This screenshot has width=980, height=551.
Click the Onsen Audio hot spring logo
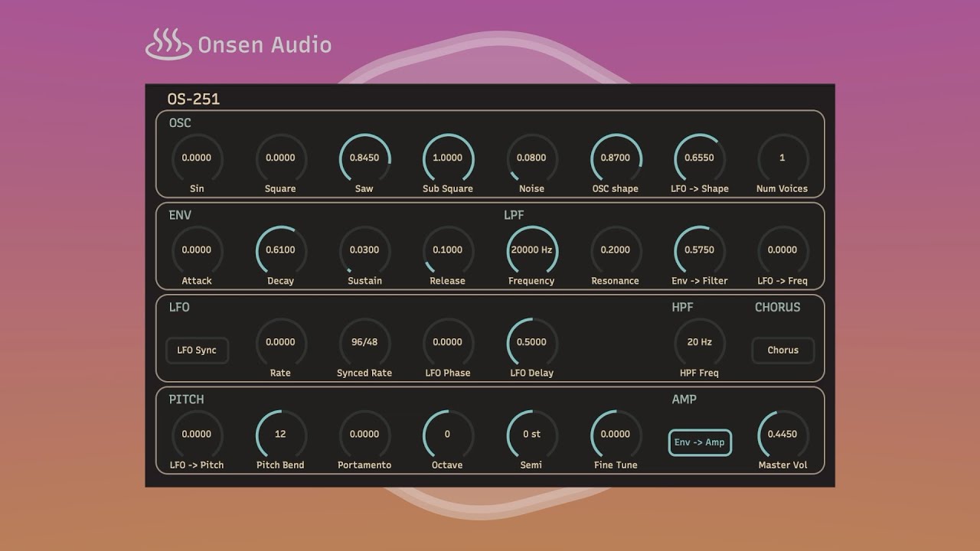[x=168, y=44]
